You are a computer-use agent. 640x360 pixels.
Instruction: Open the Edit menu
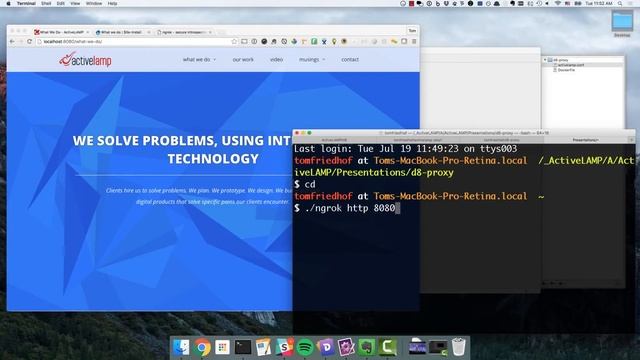pyautogui.click(x=60, y=3)
